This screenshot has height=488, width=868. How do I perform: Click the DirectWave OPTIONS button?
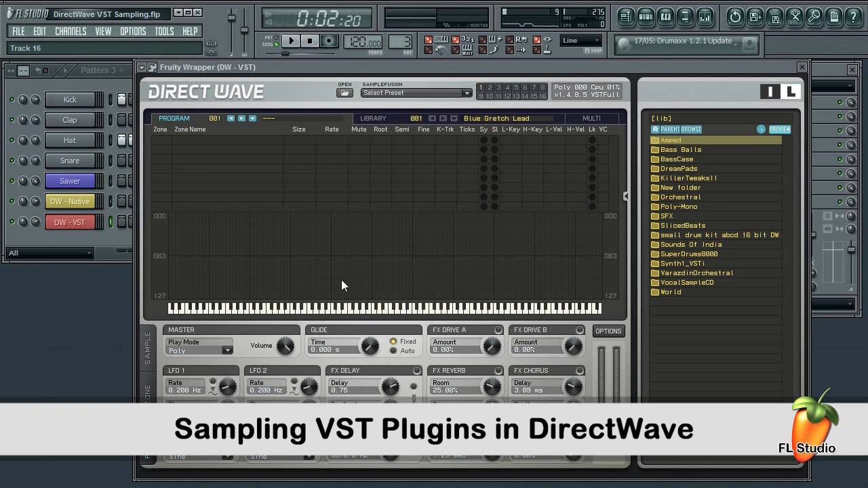pyautogui.click(x=608, y=331)
